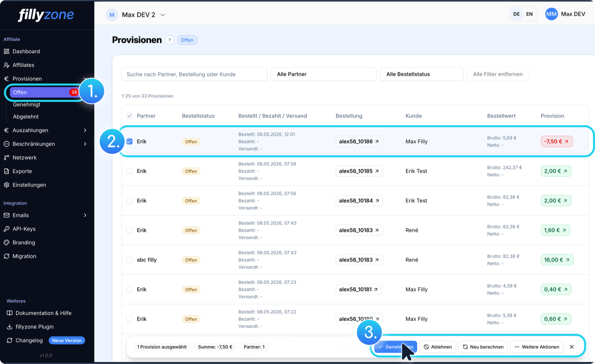595x364 pixels.
Task: Check the alex56_10181 row checkbox
Action: tap(130, 290)
